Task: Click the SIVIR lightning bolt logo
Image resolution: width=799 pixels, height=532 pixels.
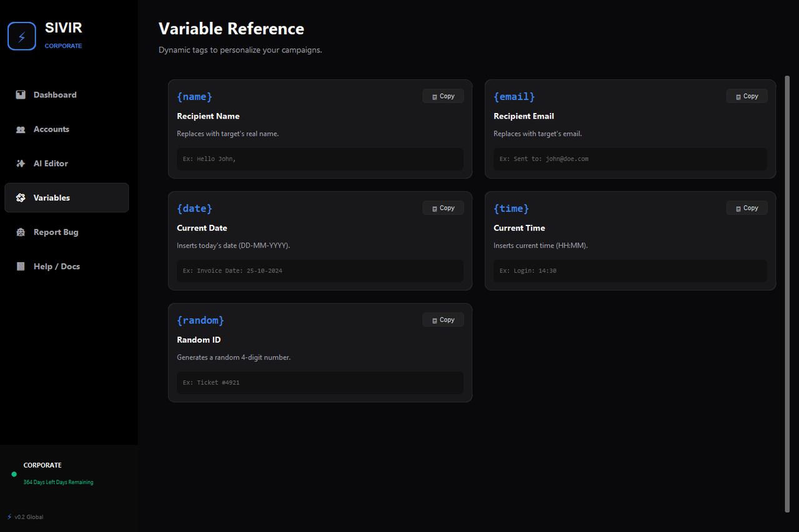Action: [x=22, y=36]
